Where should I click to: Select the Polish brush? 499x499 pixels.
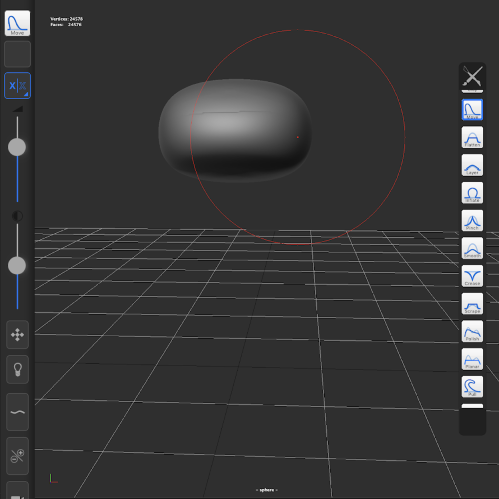pos(472,331)
